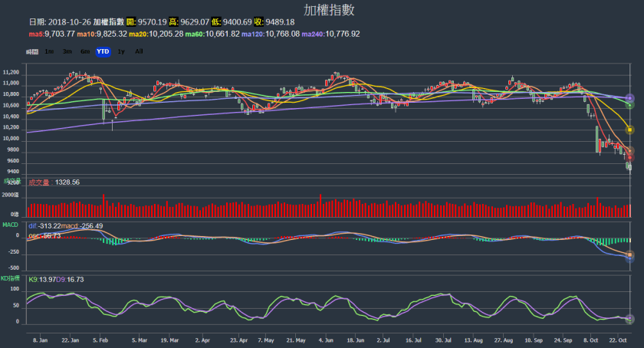Viewport: 644px width, 348px height.
Task: Set the time range to 1y
Action: 121,51
